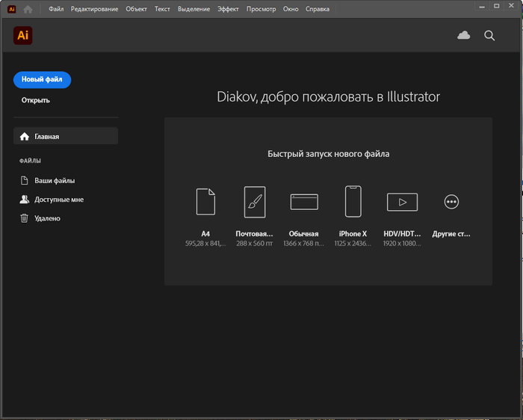
Task: Click the Удалено trash icon
Action: [25, 218]
